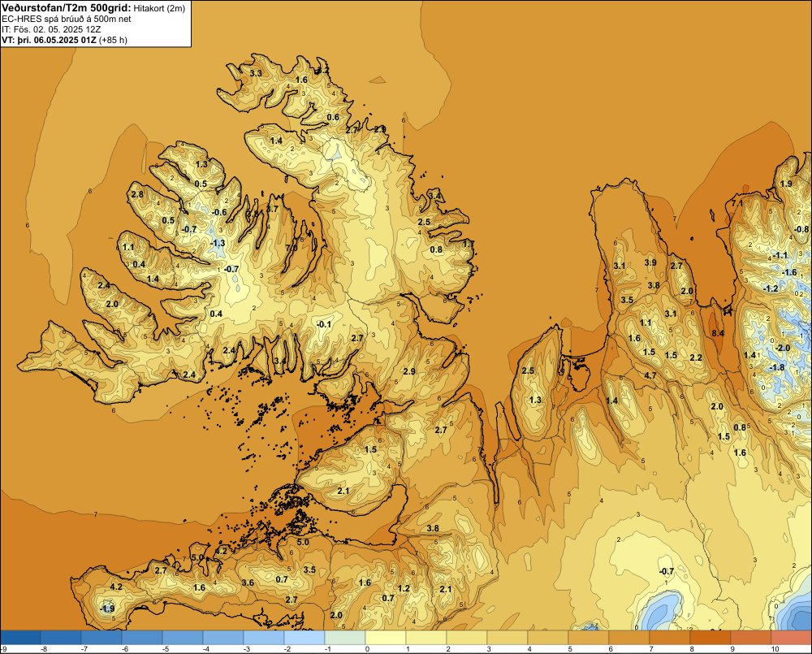Click the -0.6 temperature value on the map
Viewport: 812px width, 654px height.
click(x=219, y=212)
